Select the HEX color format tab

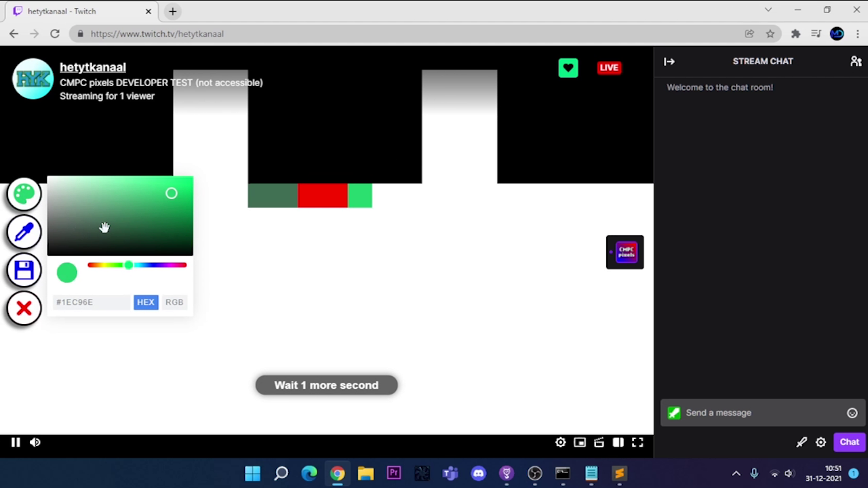pyautogui.click(x=145, y=302)
